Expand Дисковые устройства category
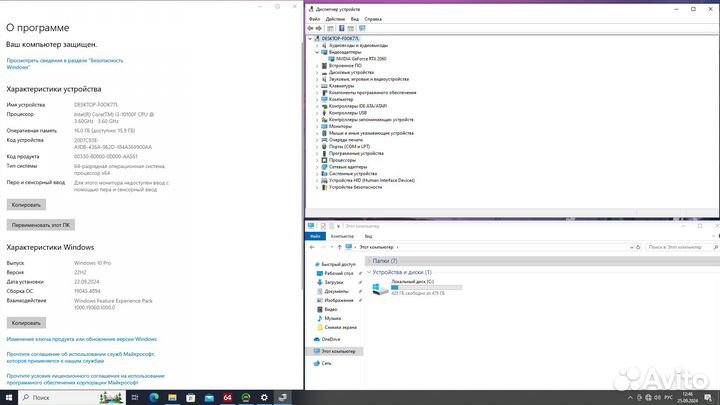This screenshot has height=405, width=720. click(317, 73)
